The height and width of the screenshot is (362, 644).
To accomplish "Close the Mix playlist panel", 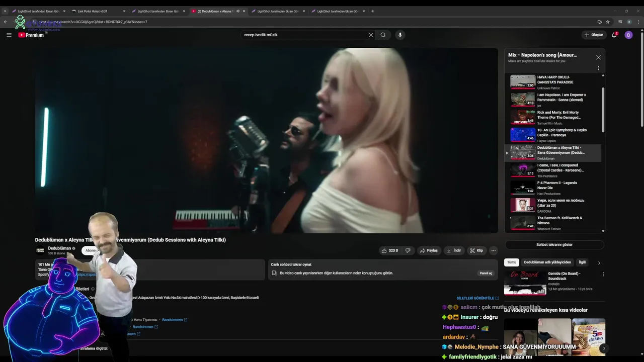I will [x=598, y=57].
